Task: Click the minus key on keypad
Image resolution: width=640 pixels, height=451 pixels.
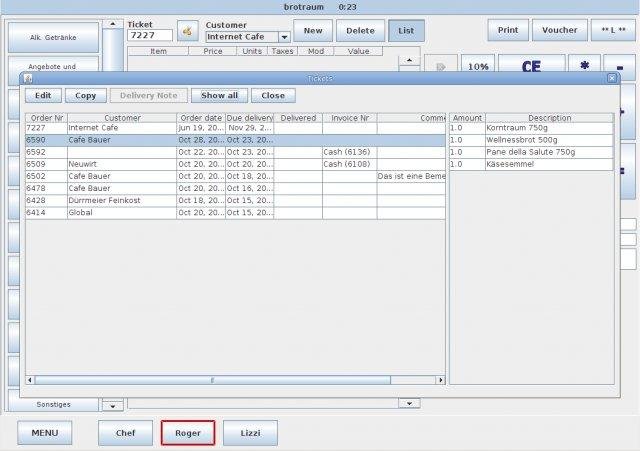Action: (620, 65)
